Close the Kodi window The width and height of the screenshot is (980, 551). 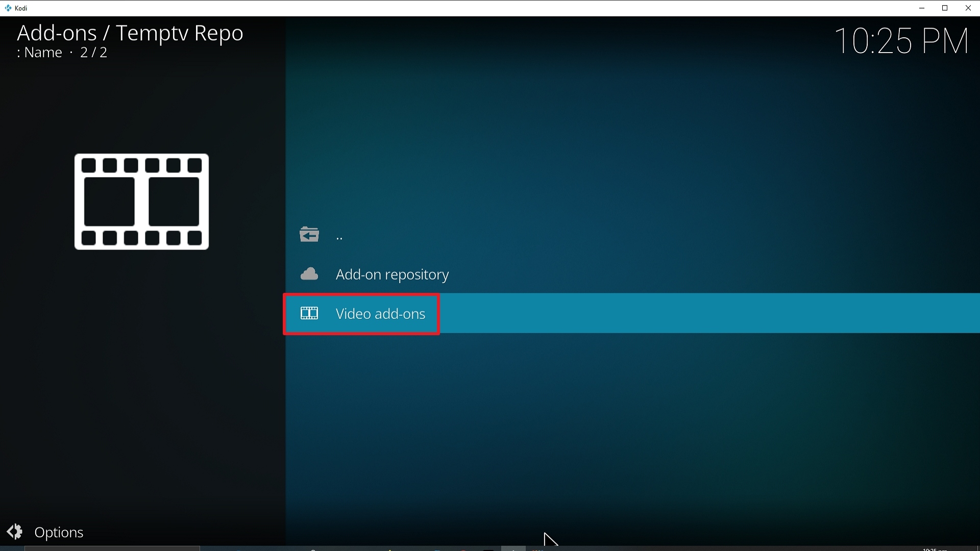968,8
